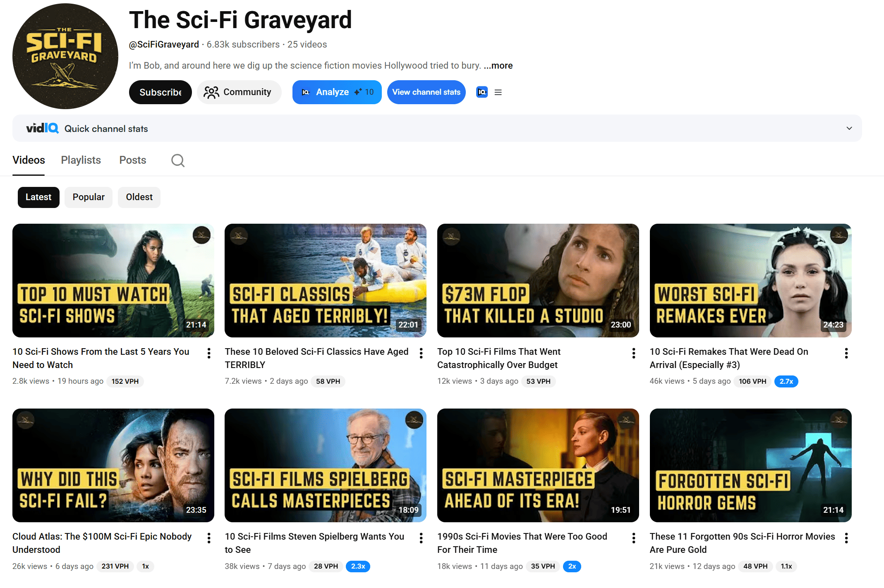Image resolution: width=884 pixels, height=588 pixels.
Task: Click the blue 2x outlier badge
Action: 572,566
